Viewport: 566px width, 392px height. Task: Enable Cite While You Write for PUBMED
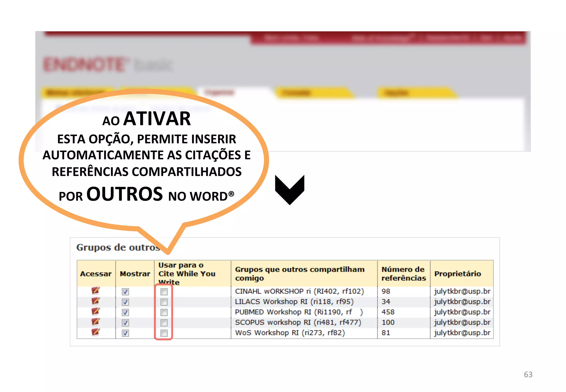[x=164, y=312]
